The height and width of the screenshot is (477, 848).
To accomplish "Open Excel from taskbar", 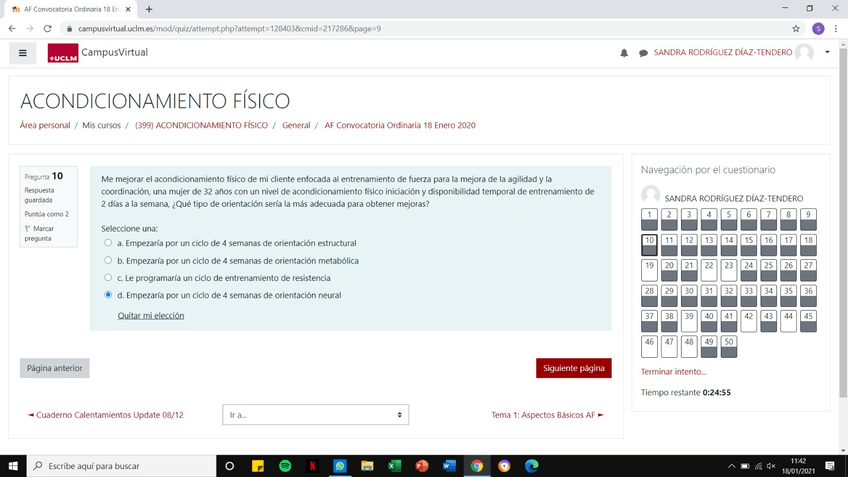I will click(x=394, y=466).
